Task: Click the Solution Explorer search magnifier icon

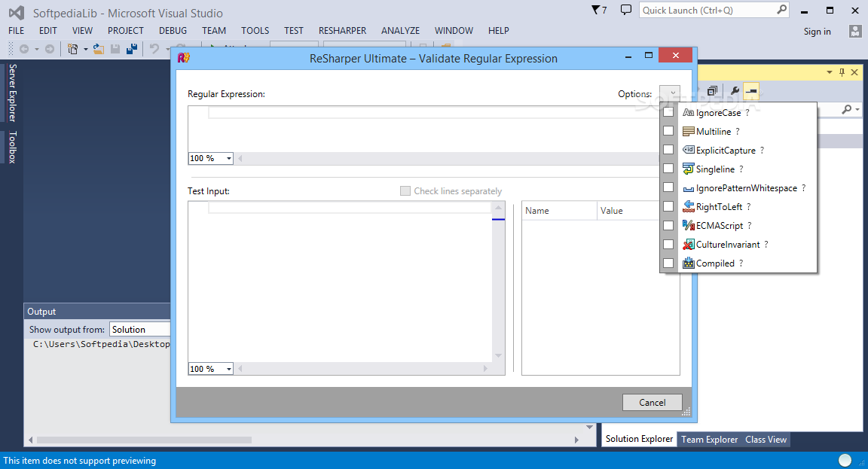Action: (847, 109)
